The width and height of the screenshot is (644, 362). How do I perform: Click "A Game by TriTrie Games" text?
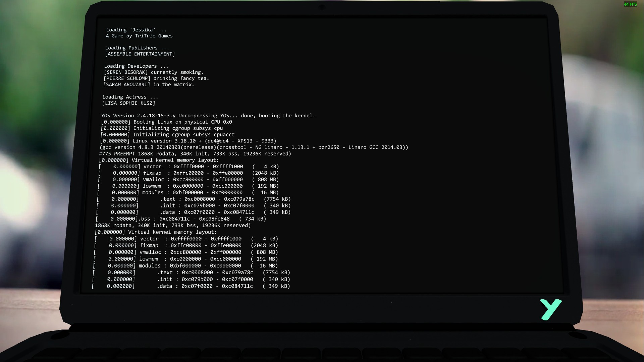[x=139, y=36]
